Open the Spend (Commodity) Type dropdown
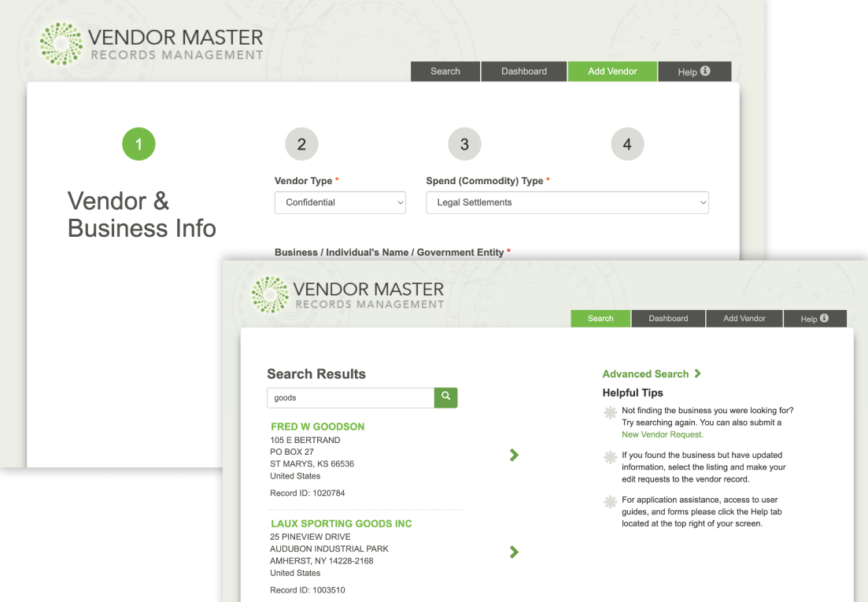The image size is (868, 602). [567, 202]
